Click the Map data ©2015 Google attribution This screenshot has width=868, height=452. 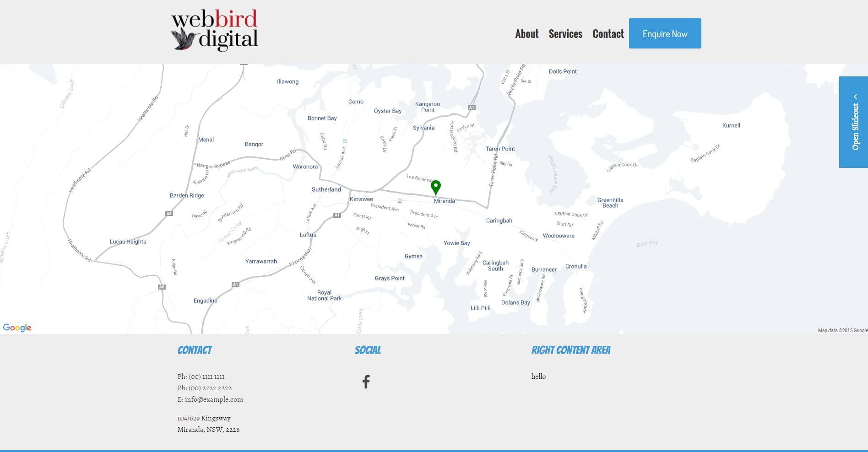click(843, 330)
